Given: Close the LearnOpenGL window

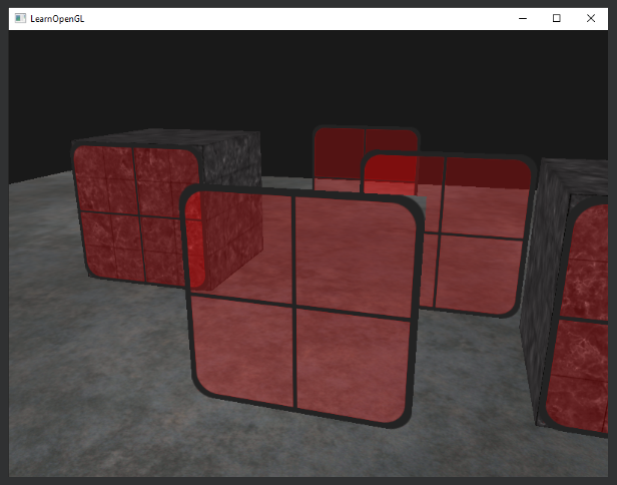Looking at the screenshot, I should pos(591,18).
